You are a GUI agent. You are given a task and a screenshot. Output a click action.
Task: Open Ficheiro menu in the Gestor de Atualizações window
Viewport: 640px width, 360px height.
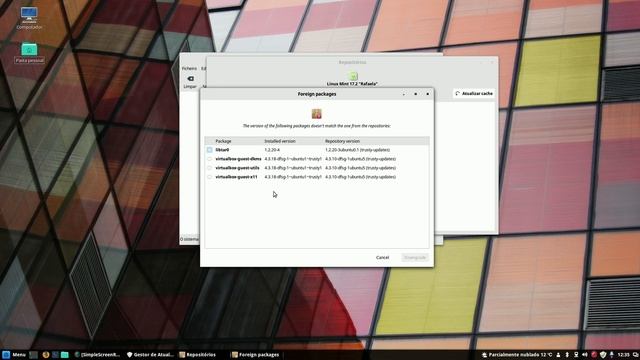coord(189,68)
